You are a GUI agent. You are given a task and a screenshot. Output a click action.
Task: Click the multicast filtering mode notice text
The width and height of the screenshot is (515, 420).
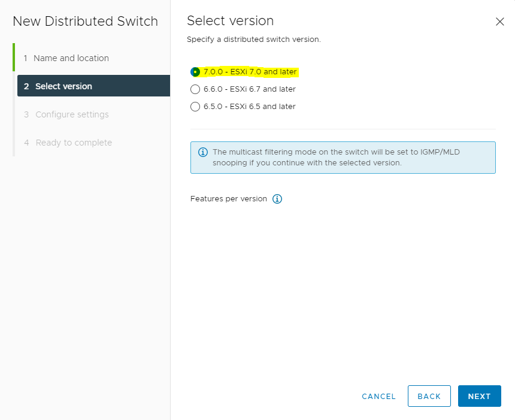click(336, 158)
